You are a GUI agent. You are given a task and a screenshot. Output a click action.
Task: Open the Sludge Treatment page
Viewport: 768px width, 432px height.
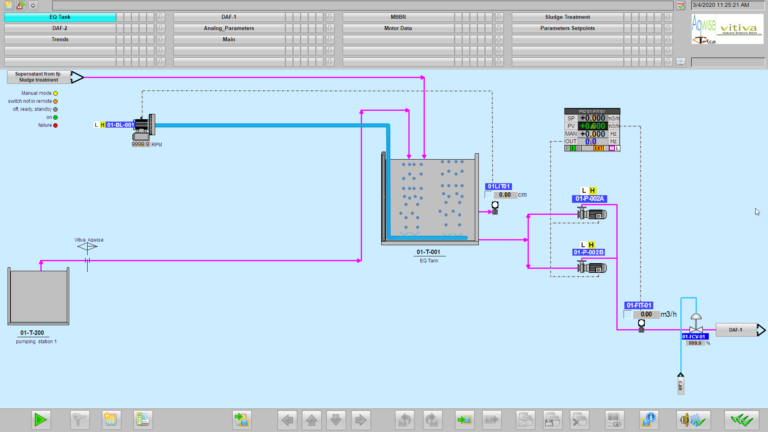[x=567, y=17]
